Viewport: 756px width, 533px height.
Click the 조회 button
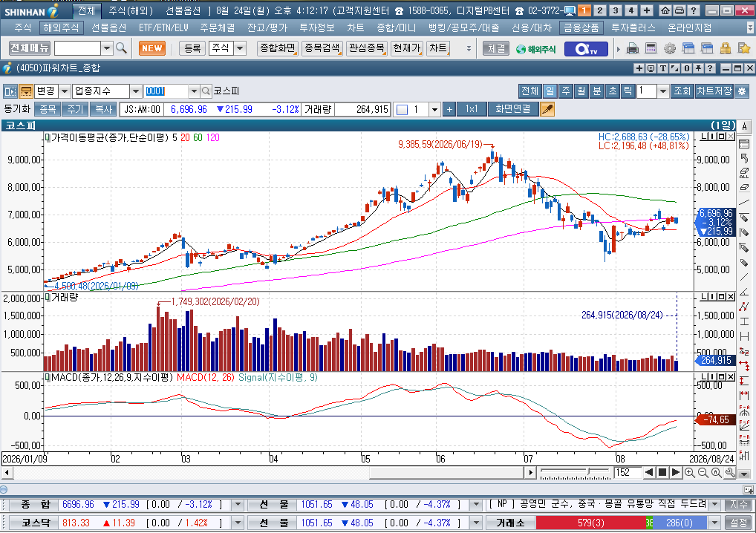(682, 91)
